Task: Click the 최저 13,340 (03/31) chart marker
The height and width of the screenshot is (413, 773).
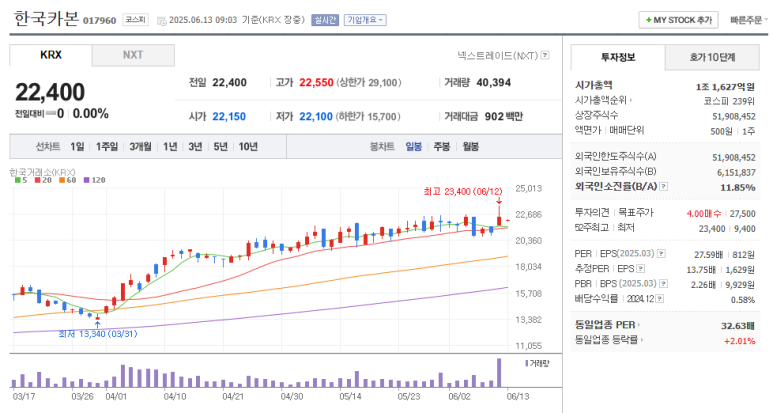Action: (x=98, y=334)
